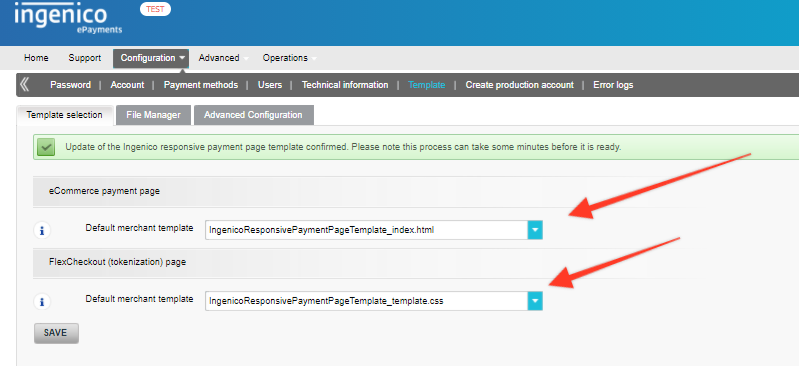
Task: Collapse submenu with double chevron icon
Action: [x=24, y=85]
